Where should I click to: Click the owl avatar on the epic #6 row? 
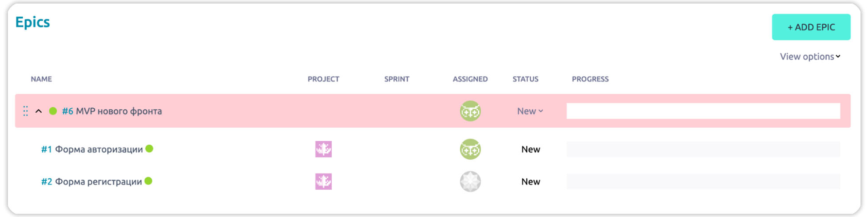coord(470,111)
